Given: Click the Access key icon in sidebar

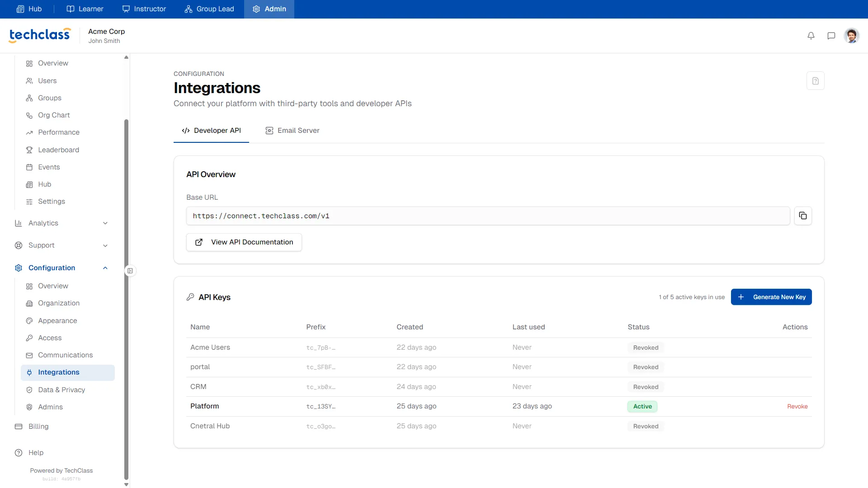Looking at the screenshot, I should click(29, 338).
